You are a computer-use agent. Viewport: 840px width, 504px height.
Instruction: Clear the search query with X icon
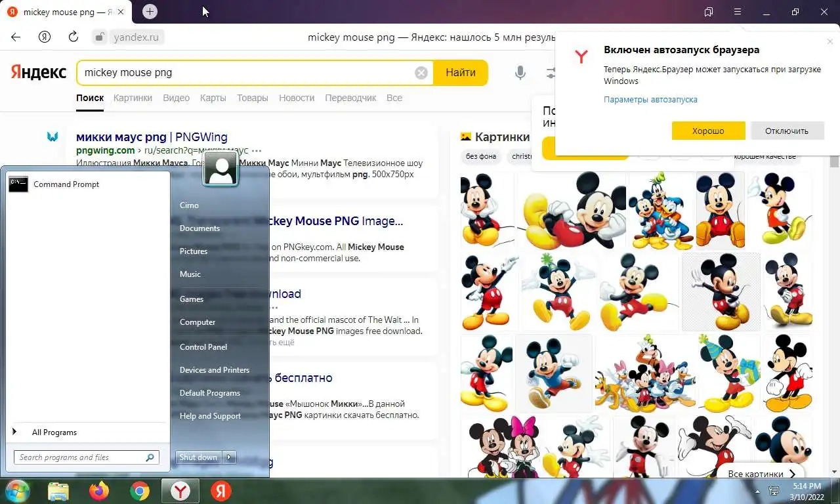(421, 72)
